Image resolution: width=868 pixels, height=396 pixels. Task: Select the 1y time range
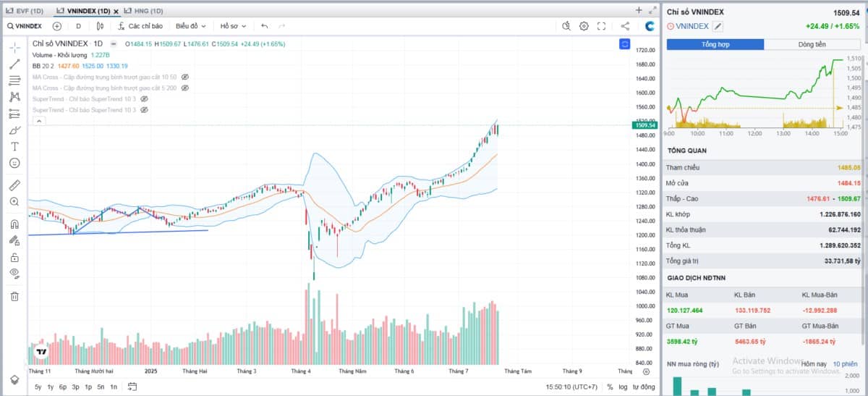(x=50, y=387)
